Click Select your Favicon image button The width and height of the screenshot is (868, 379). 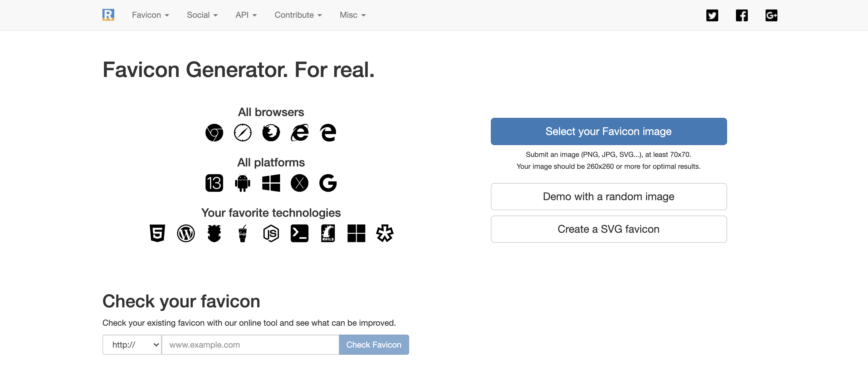point(609,131)
